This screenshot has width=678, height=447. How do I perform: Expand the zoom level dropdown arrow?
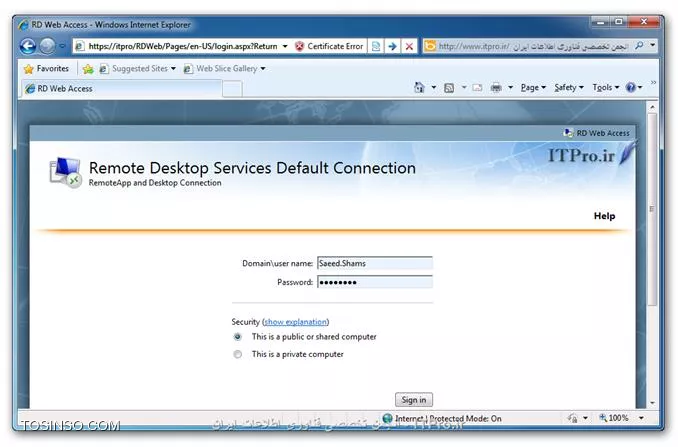coord(641,418)
